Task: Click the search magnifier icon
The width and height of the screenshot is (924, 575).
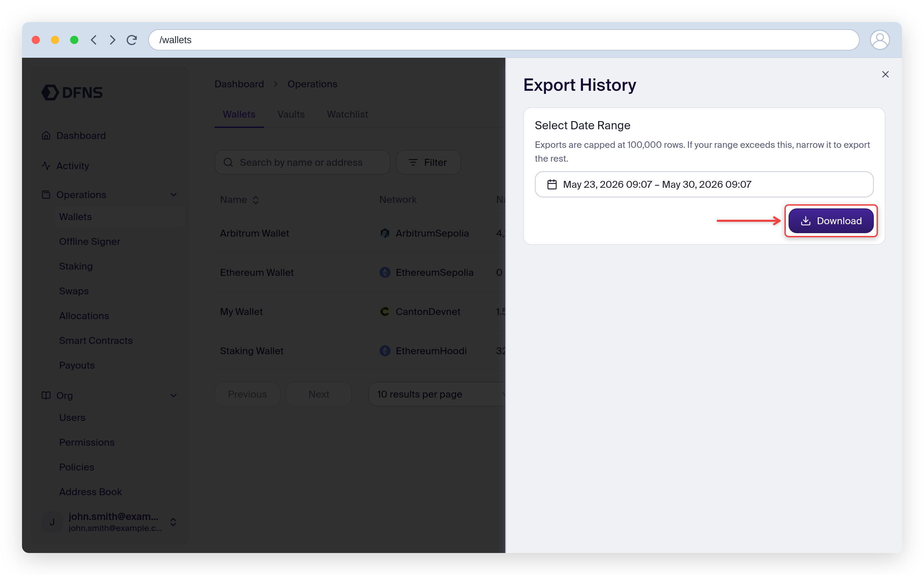Action: (x=229, y=162)
